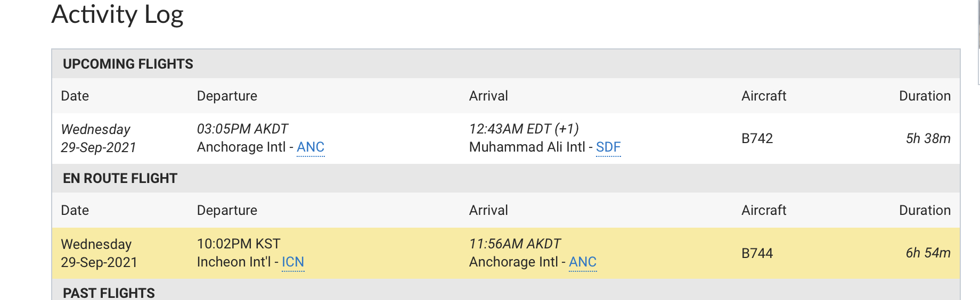The height and width of the screenshot is (300, 980).
Task: Select the B744 aircraft cell
Action: [757, 253]
